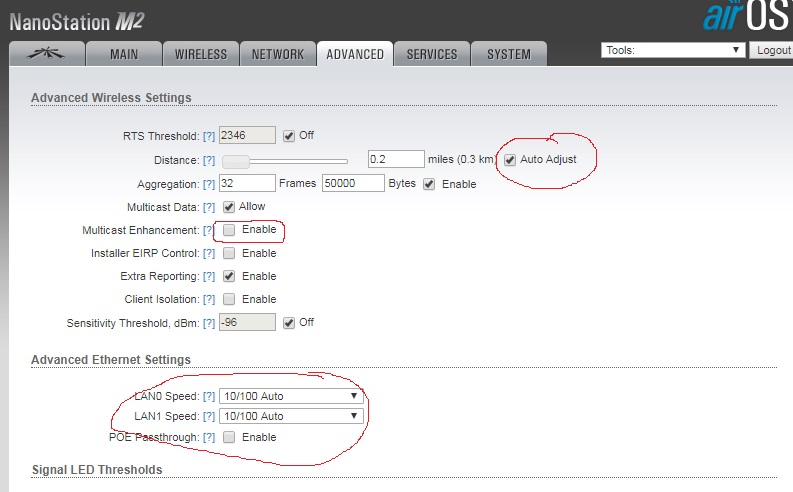
Task: Toggle the RTS Threshold Off checkbox
Action: 289,136
